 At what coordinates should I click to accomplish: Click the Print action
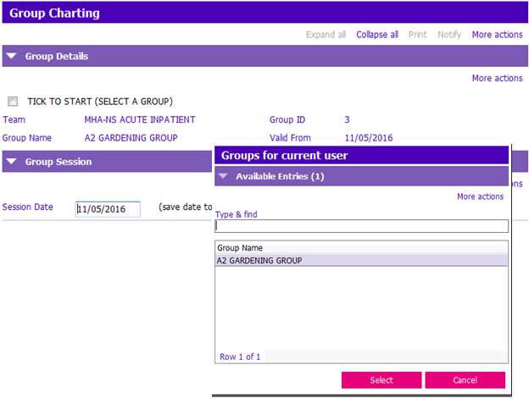(418, 35)
